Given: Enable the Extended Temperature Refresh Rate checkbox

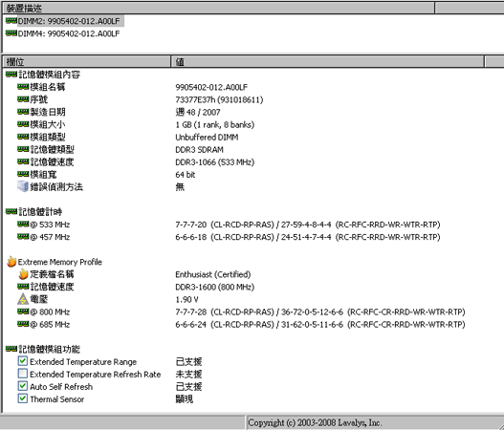Looking at the screenshot, I should click(23, 374).
